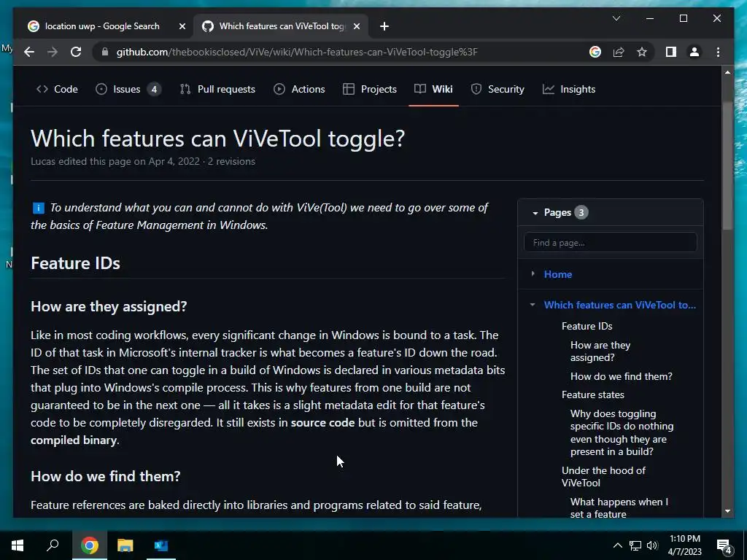Click the Chrome taskbar icon

tap(90, 545)
